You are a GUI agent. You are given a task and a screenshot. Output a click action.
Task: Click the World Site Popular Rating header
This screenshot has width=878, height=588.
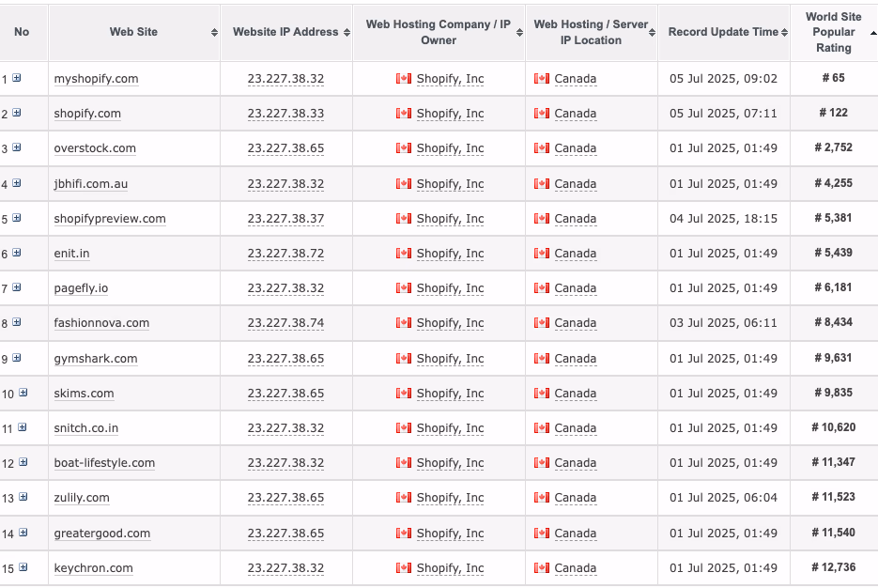pos(833,33)
